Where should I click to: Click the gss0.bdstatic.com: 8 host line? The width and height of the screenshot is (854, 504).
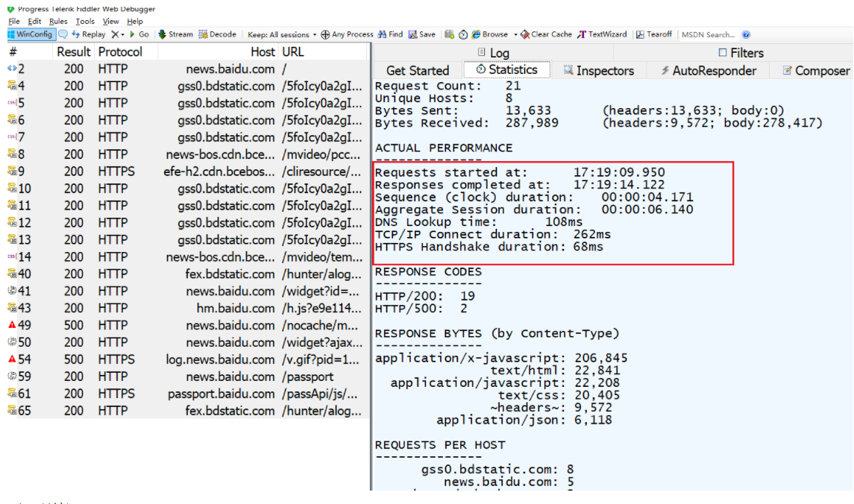[497, 469]
